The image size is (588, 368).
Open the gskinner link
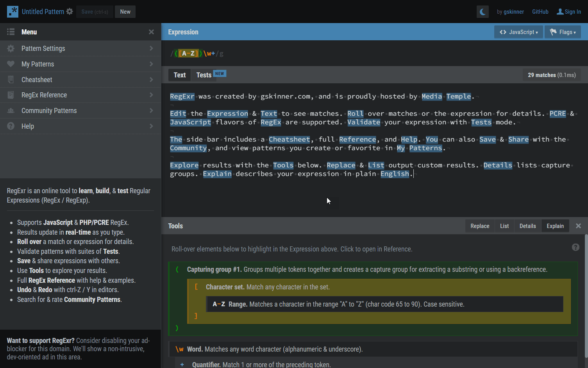514,12
